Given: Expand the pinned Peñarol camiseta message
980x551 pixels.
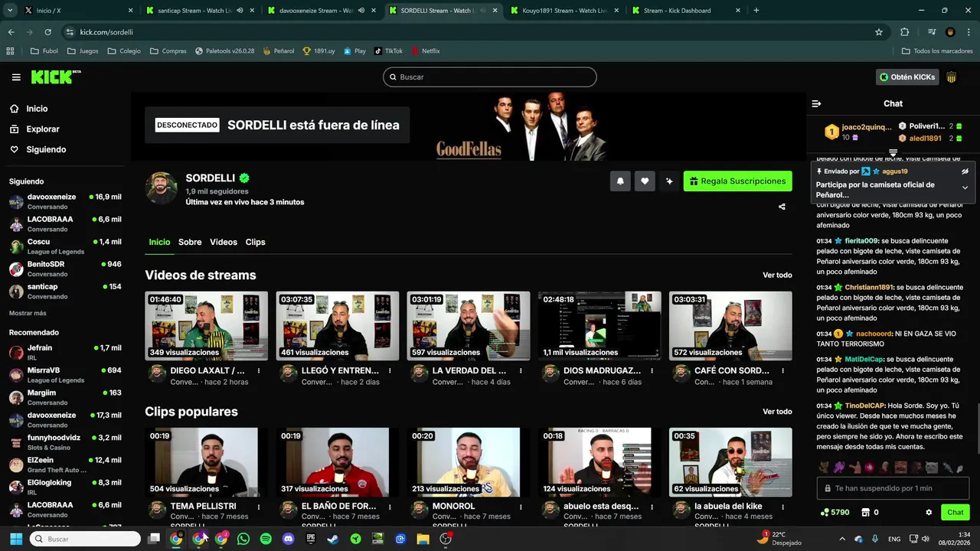Looking at the screenshot, I should coord(965,187).
